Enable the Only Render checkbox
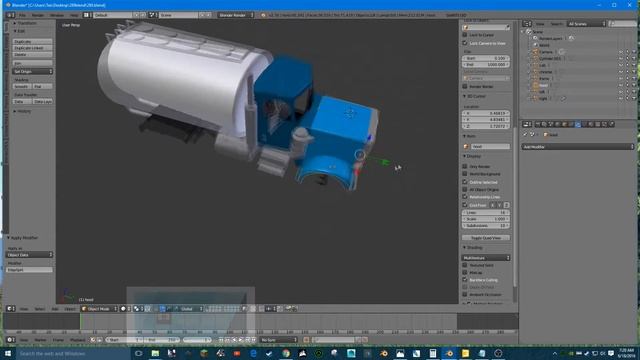The height and width of the screenshot is (360, 640). coord(465,167)
